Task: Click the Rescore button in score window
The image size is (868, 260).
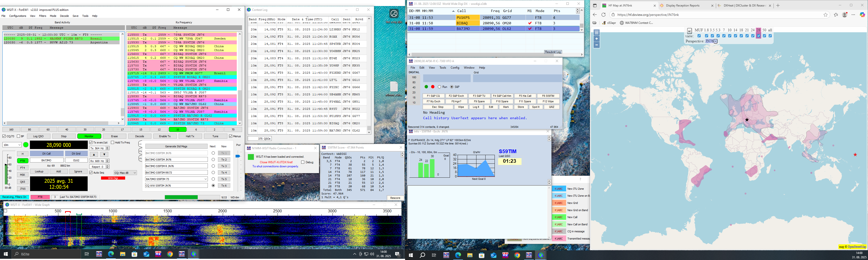Action: click(395, 198)
